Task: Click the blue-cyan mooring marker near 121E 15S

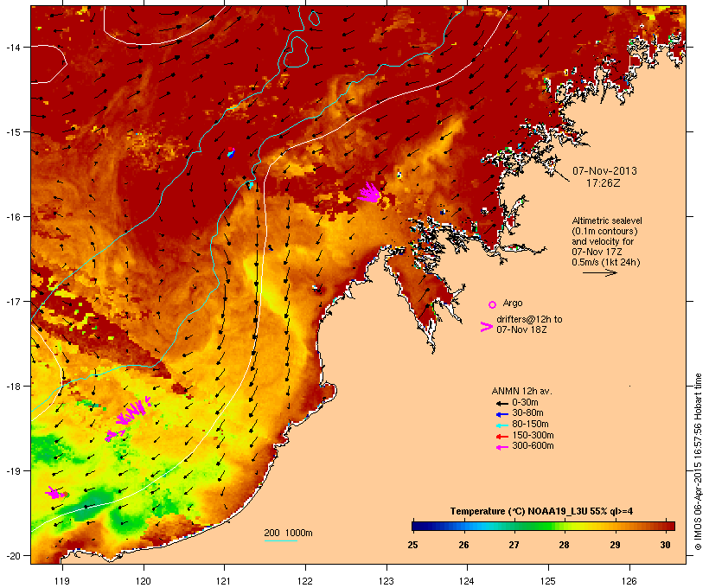Action: click(231, 152)
